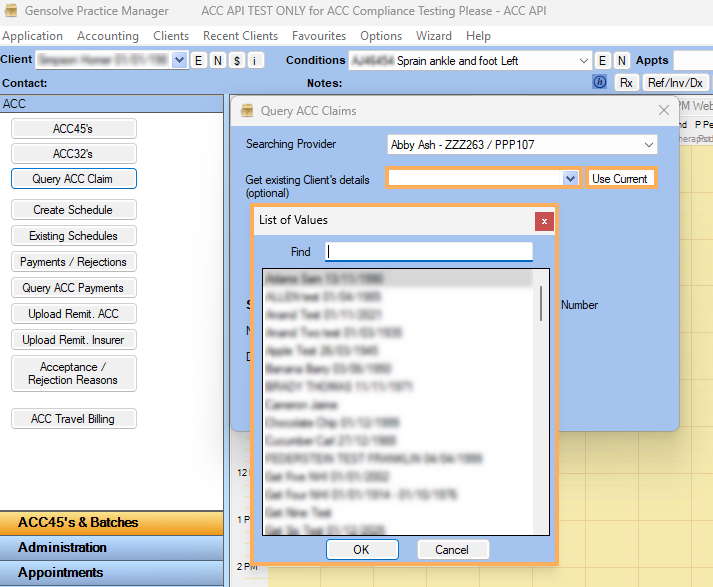Image resolution: width=713 pixels, height=587 pixels.
Task: Expand the Searching Provider dropdown
Action: tap(649, 145)
